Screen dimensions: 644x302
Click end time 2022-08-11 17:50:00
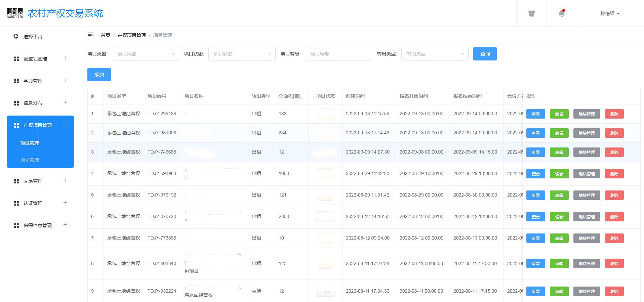(x=475, y=263)
